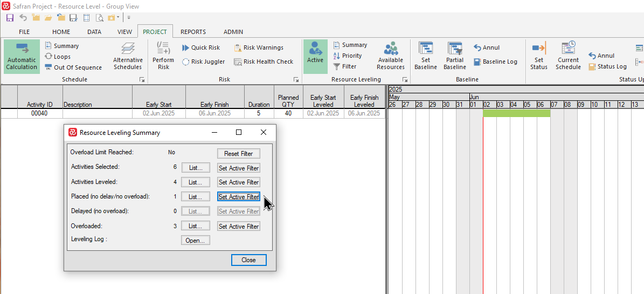The width and height of the screenshot is (644, 294).
Task: Click Reset Filter in leveling summary
Action: (238, 153)
